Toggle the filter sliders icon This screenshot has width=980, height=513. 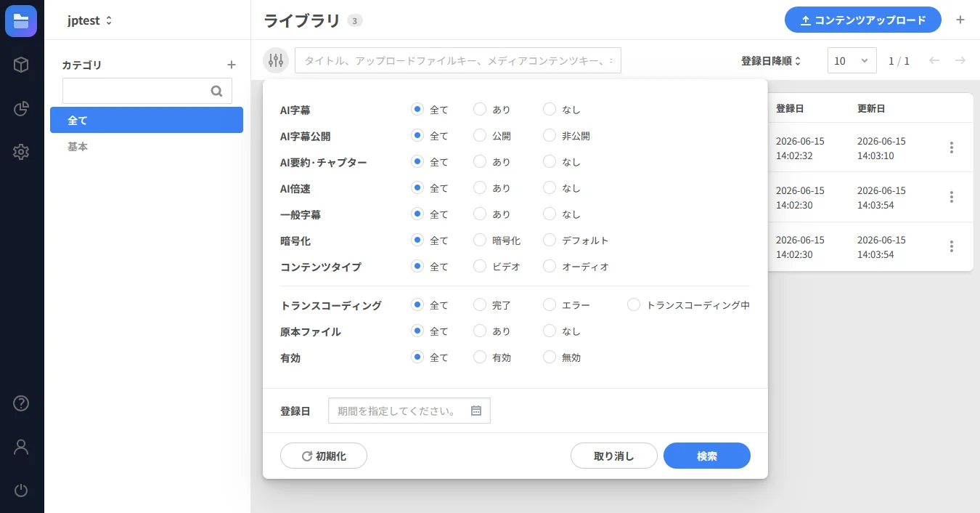tap(276, 60)
